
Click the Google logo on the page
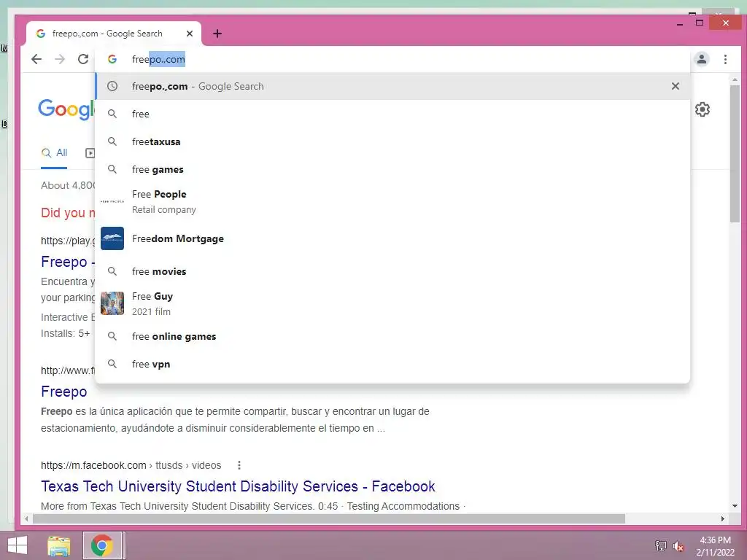pos(66,110)
